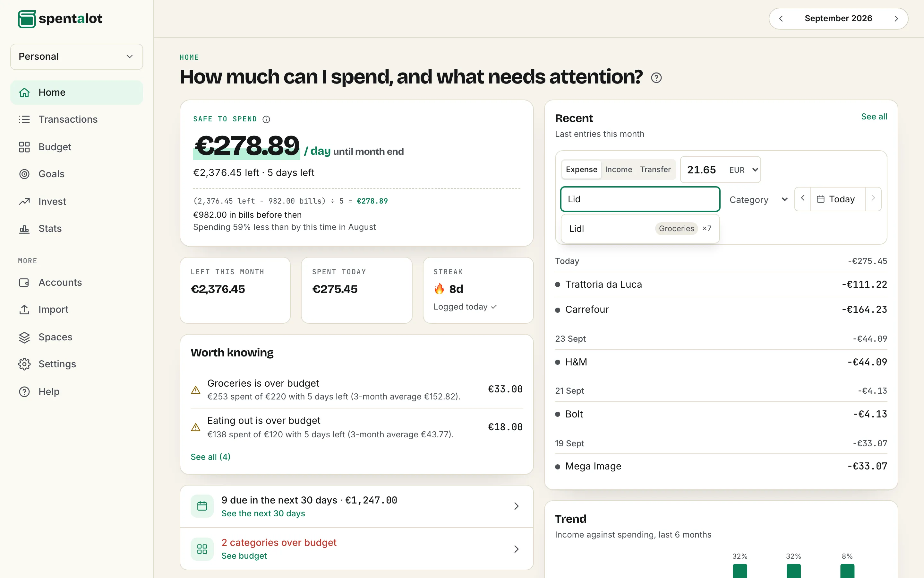The height and width of the screenshot is (578, 924).
Task: Click the 21.65 amount field
Action: point(703,170)
